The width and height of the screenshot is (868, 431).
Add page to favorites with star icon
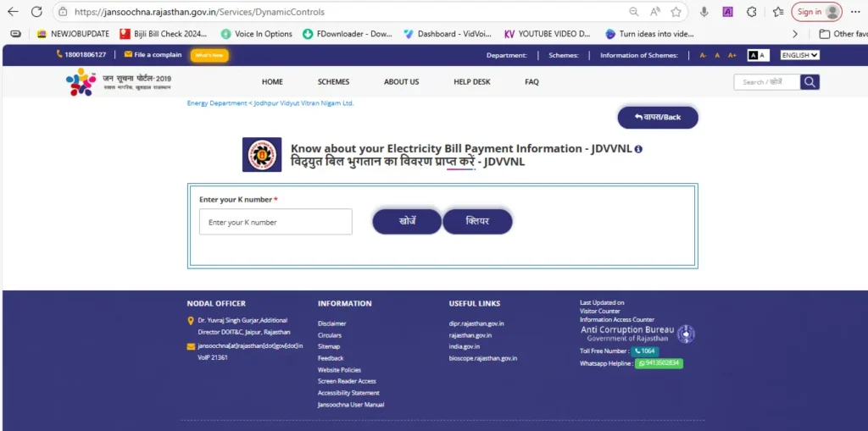tap(676, 12)
